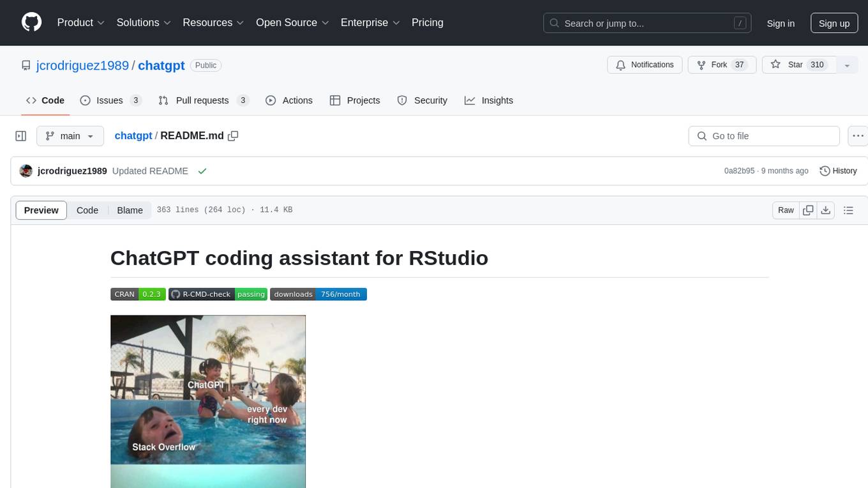Focus the Search or jump to field
The height and width of the screenshot is (488, 868).
pyautogui.click(x=647, y=23)
